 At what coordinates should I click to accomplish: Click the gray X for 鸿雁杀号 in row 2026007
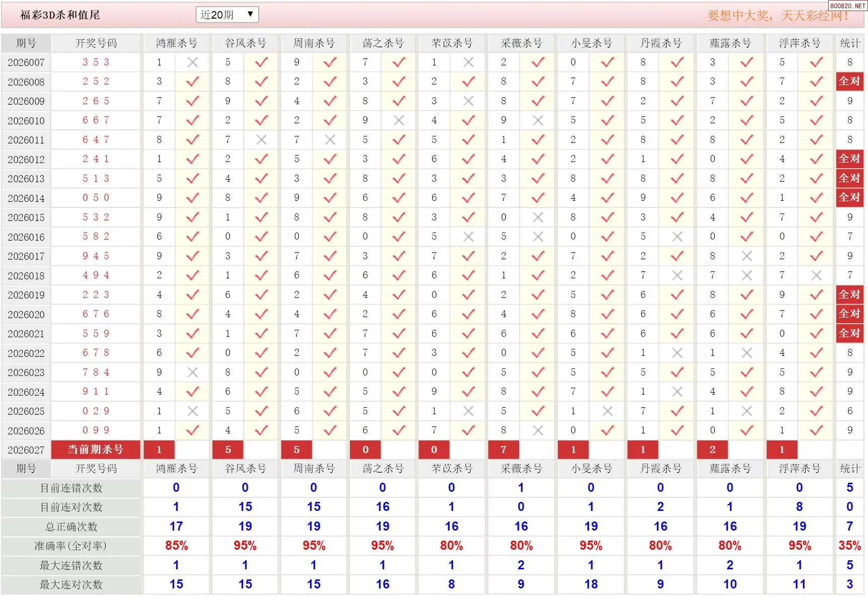[192, 62]
